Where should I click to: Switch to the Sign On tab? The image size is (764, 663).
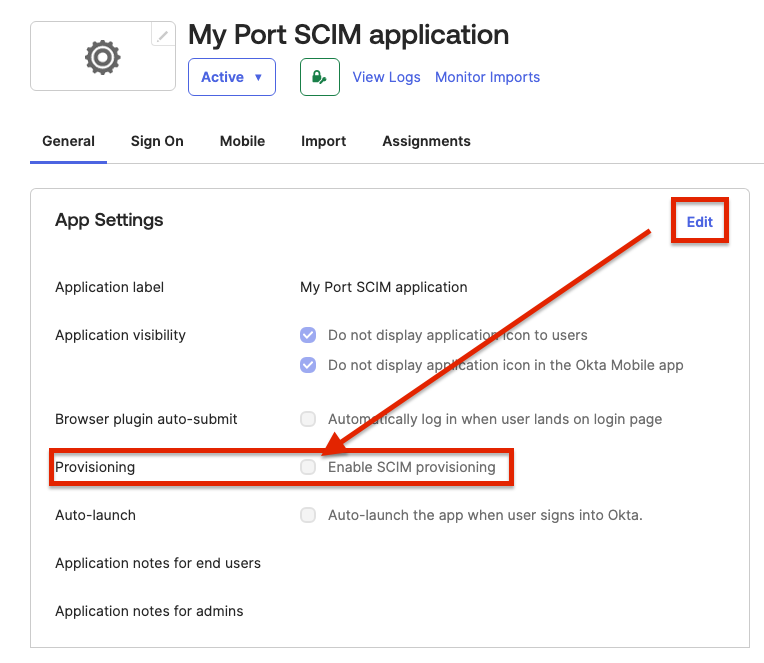[x=157, y=141]
